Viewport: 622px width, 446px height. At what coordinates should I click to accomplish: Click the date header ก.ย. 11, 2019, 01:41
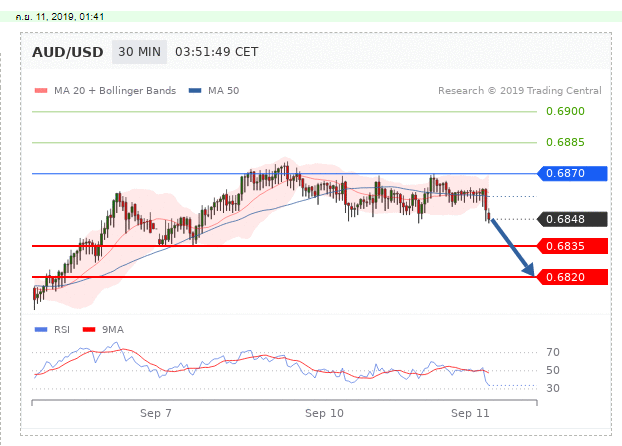click(x=60, y=17)
